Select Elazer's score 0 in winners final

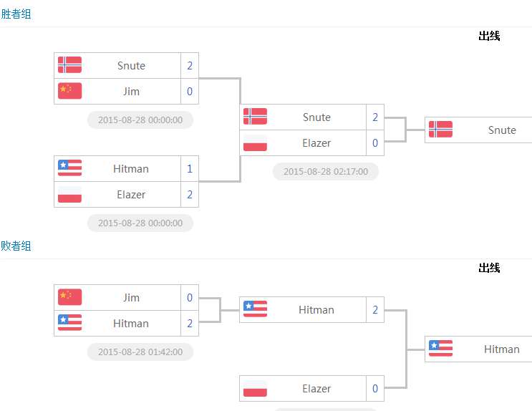pyautogui.click(x=375, y=143)
